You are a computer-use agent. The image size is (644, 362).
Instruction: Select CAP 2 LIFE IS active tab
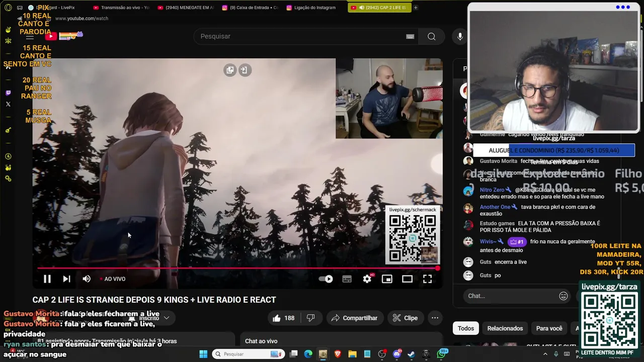(x=379, y=8)
